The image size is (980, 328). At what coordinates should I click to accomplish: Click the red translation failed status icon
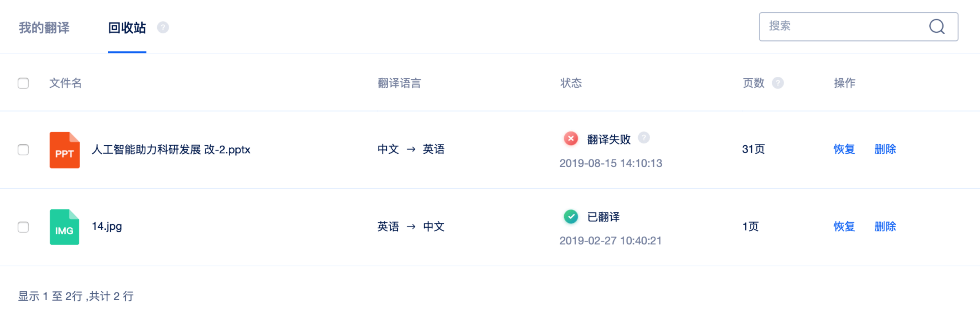point(571,139)
